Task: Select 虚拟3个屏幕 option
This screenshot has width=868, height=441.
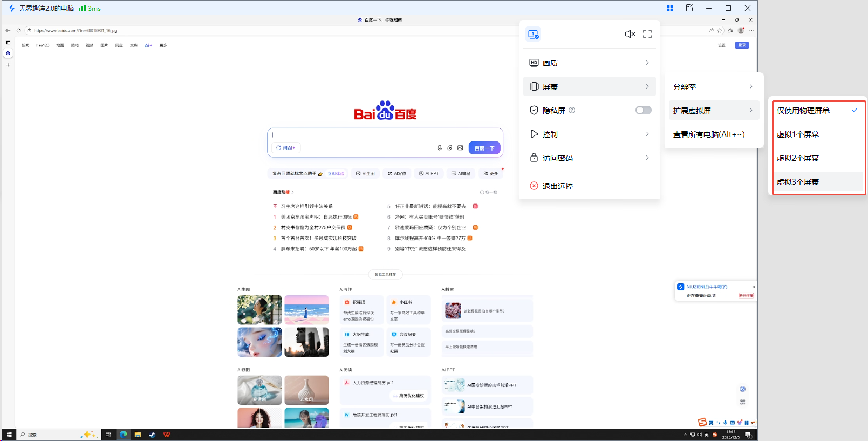Action: point(818,182)
